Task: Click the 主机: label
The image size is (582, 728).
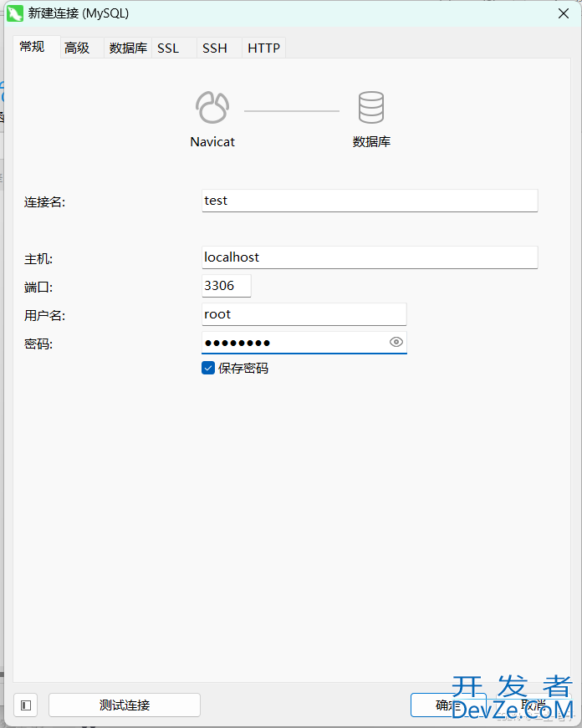Action: [38, 258]
